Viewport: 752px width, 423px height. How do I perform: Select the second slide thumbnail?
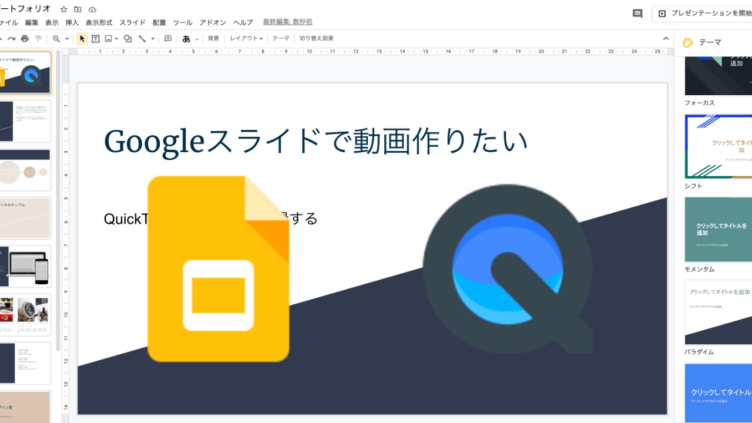pyautogui.click(x=25, y=121)
